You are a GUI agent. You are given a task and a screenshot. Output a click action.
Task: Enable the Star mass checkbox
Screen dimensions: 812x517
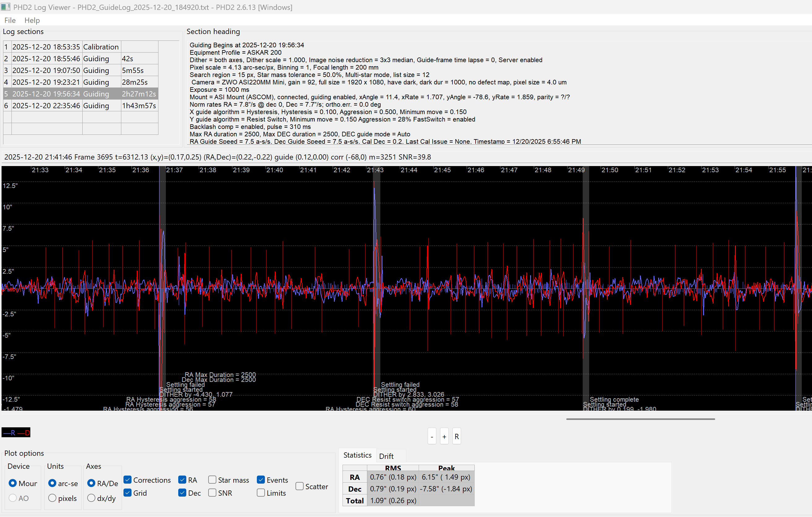coord(212,480)
